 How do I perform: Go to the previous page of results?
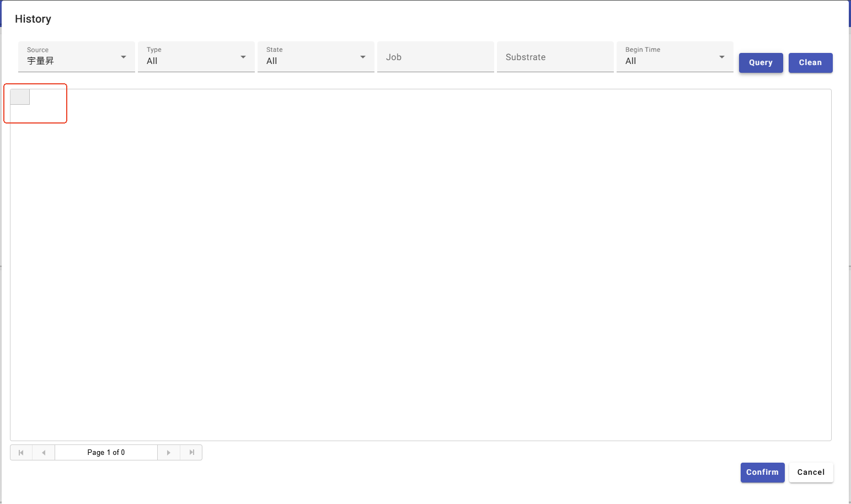[x=44, y=453]
